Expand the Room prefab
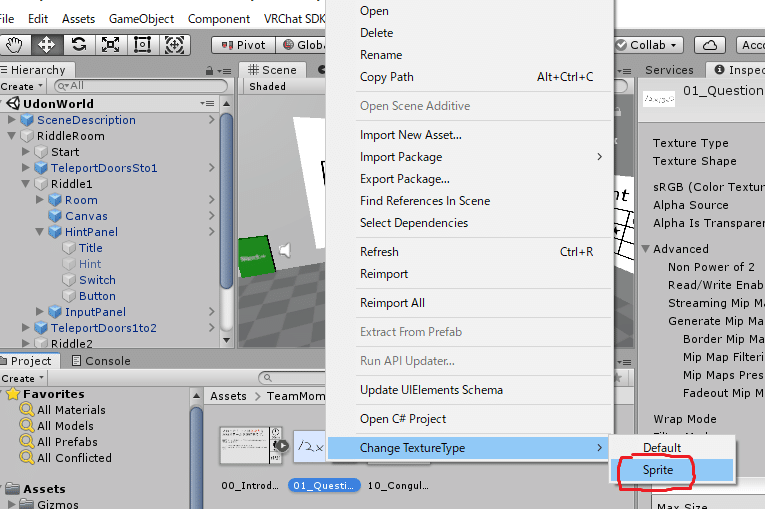 (40, 200)
